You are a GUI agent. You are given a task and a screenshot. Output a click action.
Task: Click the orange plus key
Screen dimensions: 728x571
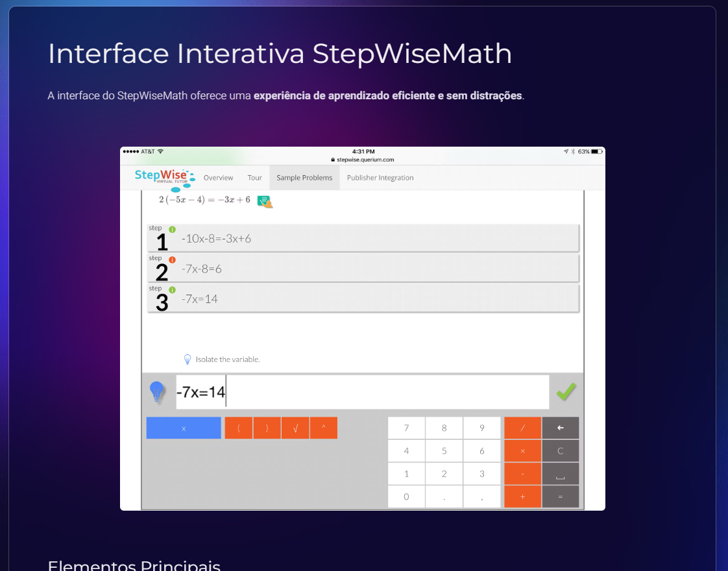coord(523,497)
